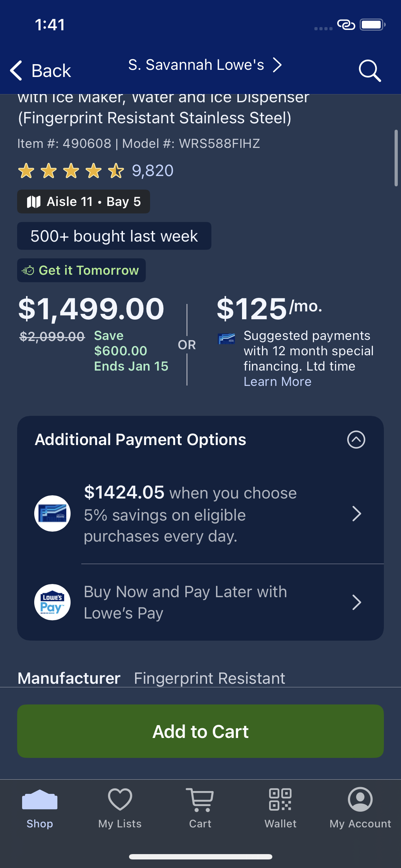Tap the Get it Tomorrow badge

(81, 270)
